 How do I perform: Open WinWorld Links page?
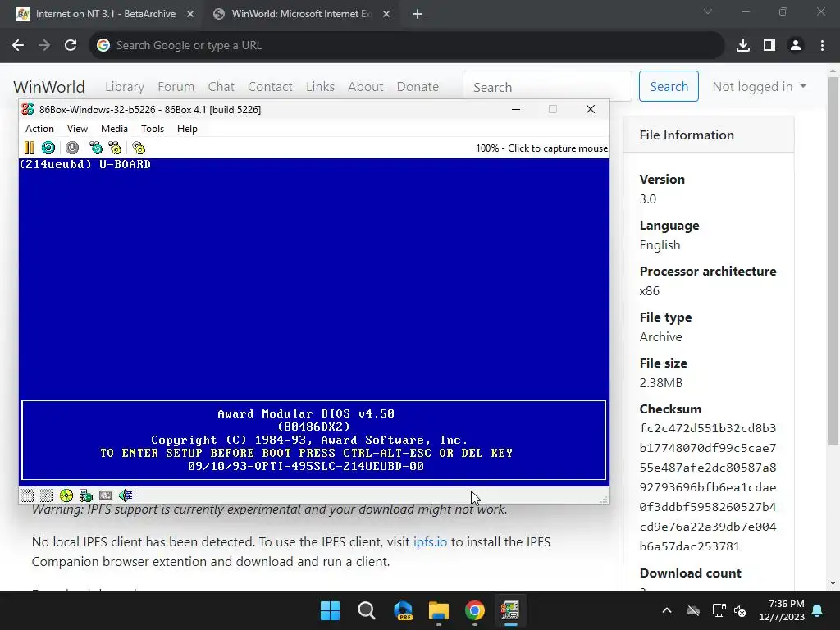point(320,87)
